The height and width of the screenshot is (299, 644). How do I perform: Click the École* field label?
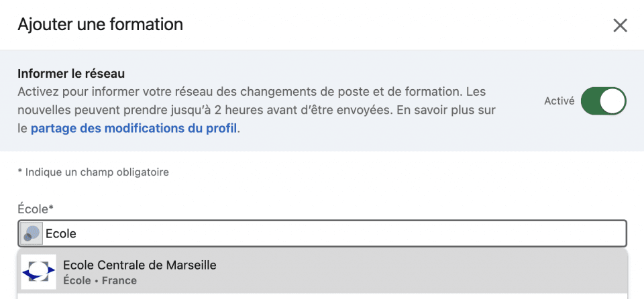point(36,209)
